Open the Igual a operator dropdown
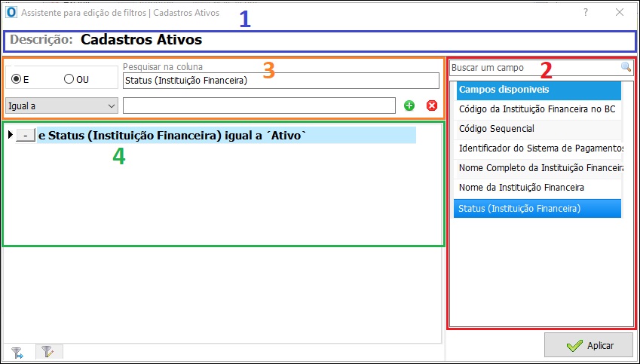 click(x=62, y=106)
